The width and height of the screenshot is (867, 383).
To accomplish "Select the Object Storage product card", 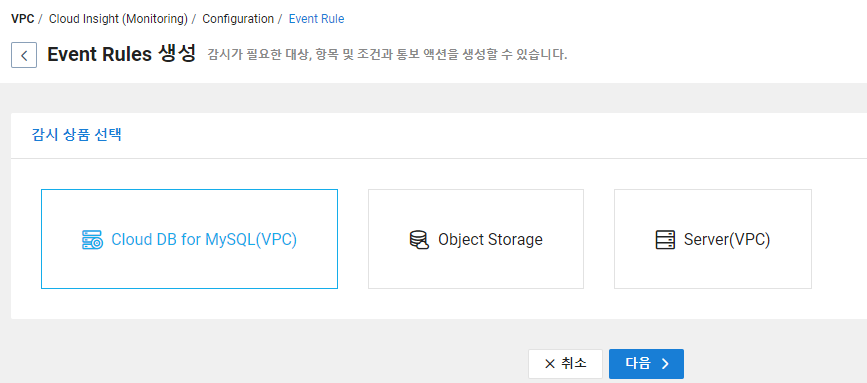I will tap(476, 239).
